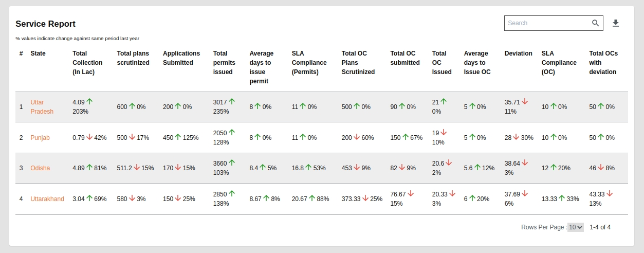
Task: Click red down arrow in Punjab Total Collection
Action: tap(89, 137)
